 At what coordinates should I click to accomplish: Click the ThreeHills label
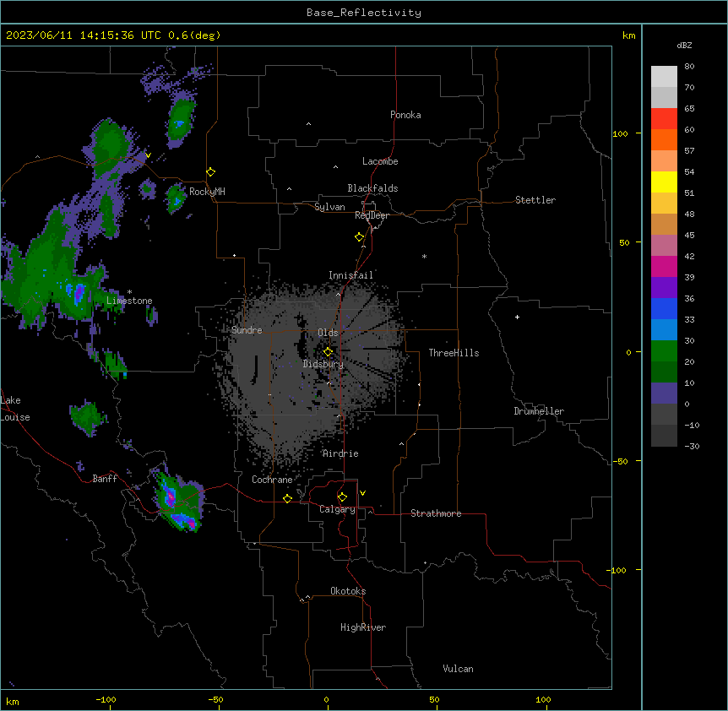454,353
